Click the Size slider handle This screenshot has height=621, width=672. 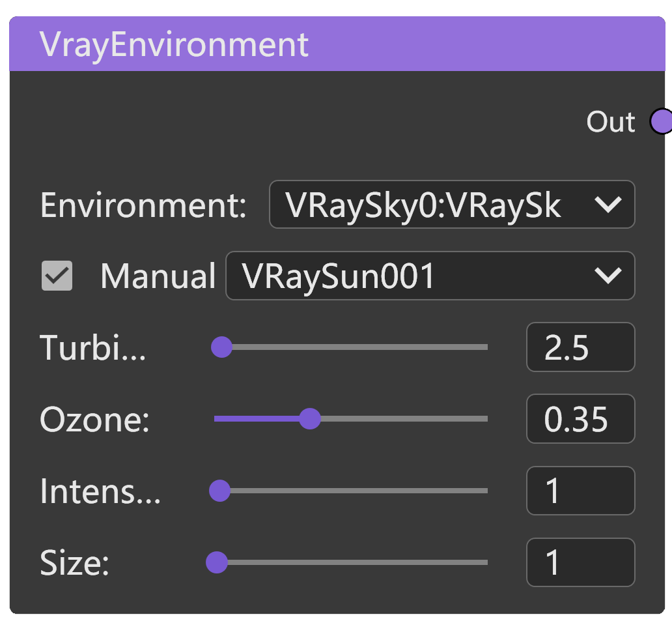(x=216, y=562)
